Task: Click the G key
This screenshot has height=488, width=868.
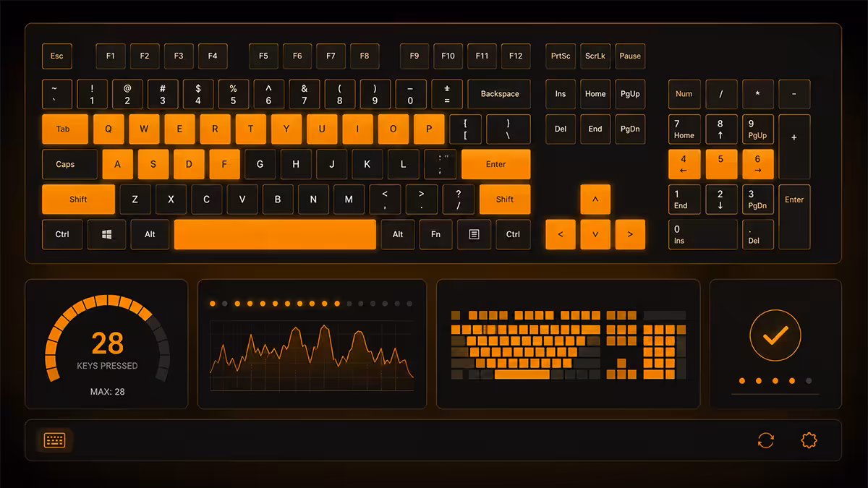Action: point(260,164)
